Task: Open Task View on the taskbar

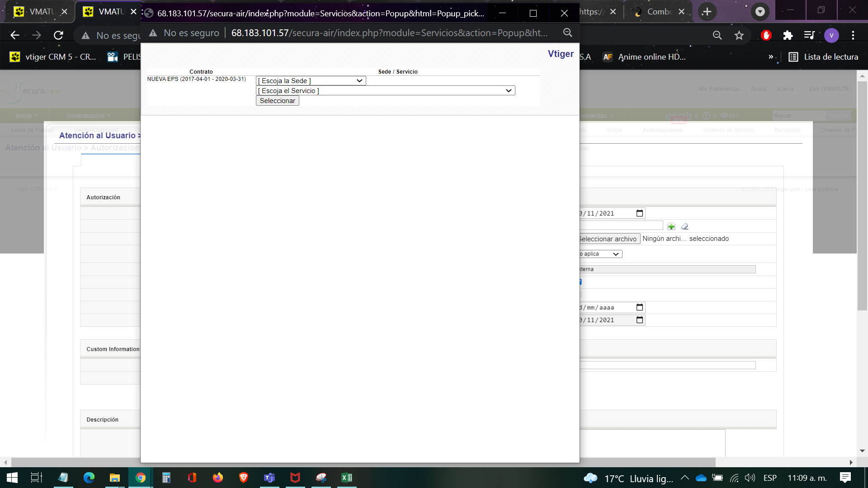Action: (x=37, y=478)
